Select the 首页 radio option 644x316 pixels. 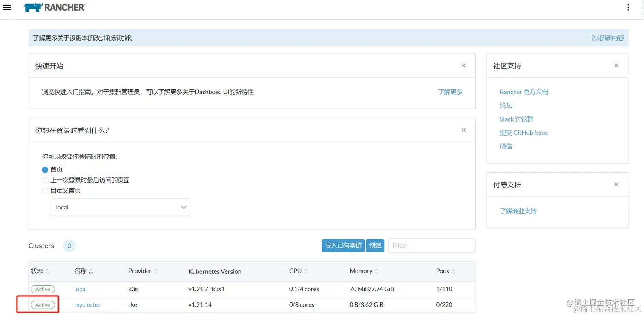coord(45,170)
